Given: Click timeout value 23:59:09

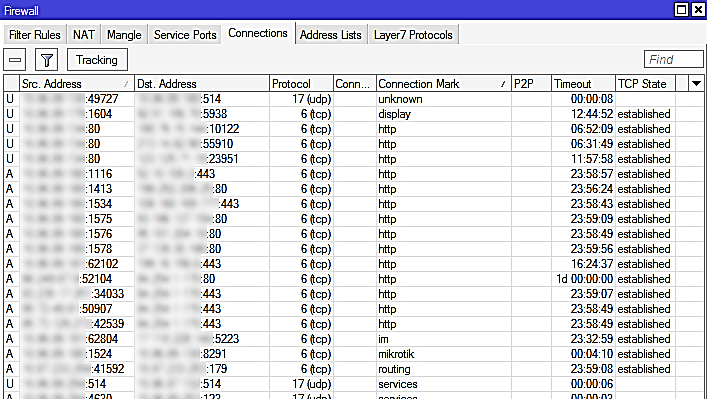Looking at the screenshot, I should [x=592, y=219].
